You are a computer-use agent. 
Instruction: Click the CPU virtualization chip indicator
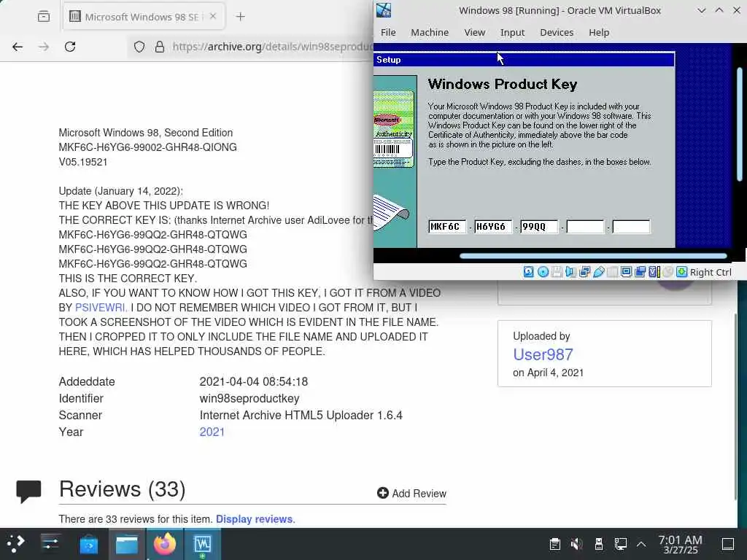(x=654, y=272)
